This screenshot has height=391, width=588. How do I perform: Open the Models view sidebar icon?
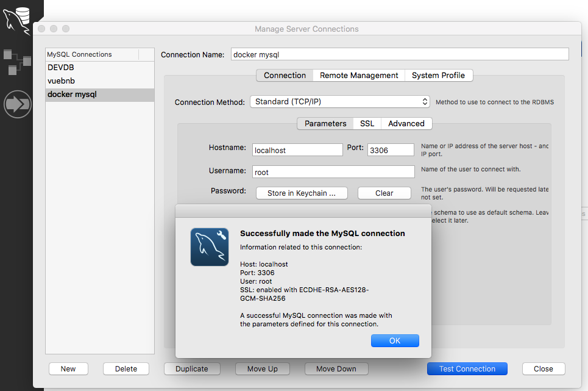tap(17, 62)
